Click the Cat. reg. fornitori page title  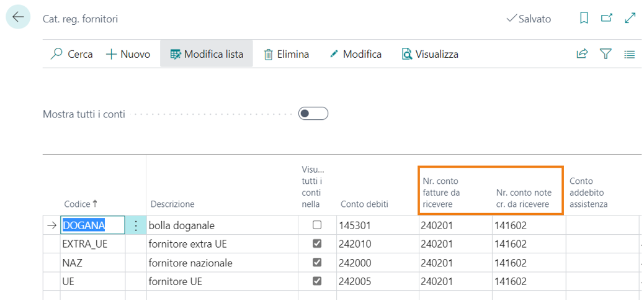[x=81, y=19]
